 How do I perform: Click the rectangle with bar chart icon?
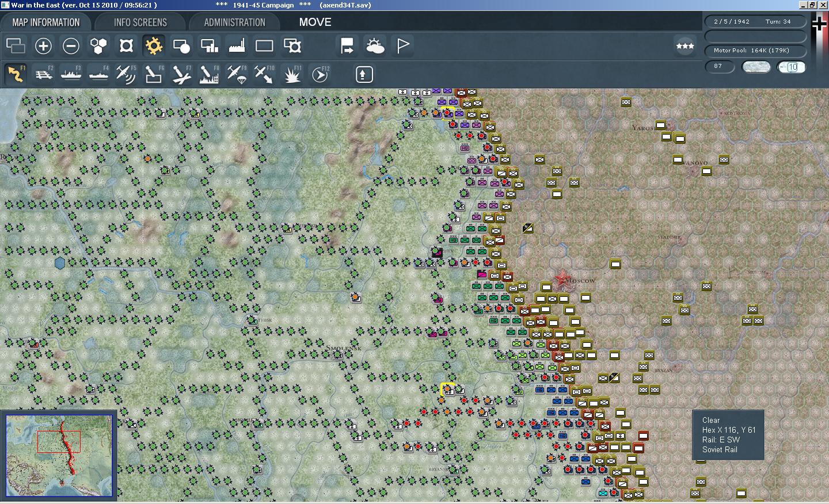209,45
